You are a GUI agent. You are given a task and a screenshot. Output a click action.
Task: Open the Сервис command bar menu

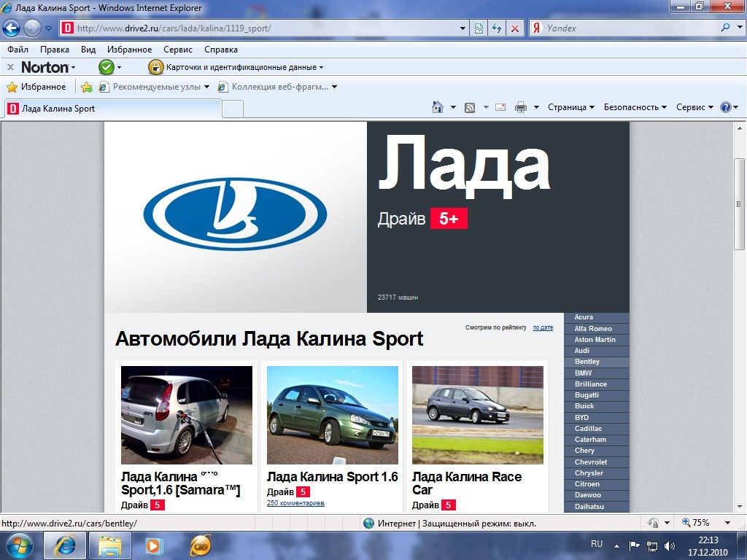[x=694, y=107]
